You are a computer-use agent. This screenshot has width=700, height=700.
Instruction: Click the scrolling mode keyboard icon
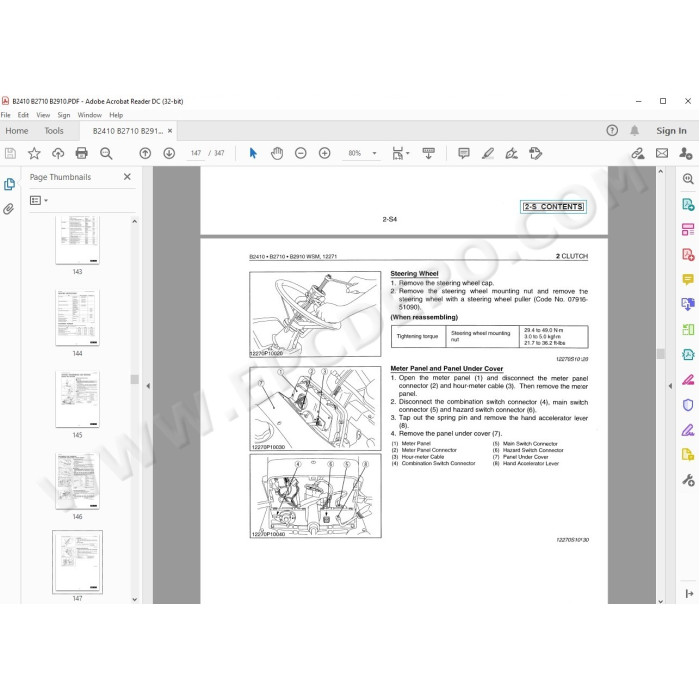pyautogui.click(x=429, y=154)
